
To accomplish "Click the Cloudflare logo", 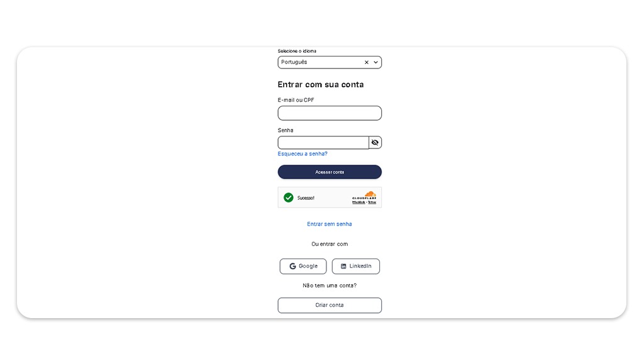I will point(364,195).
